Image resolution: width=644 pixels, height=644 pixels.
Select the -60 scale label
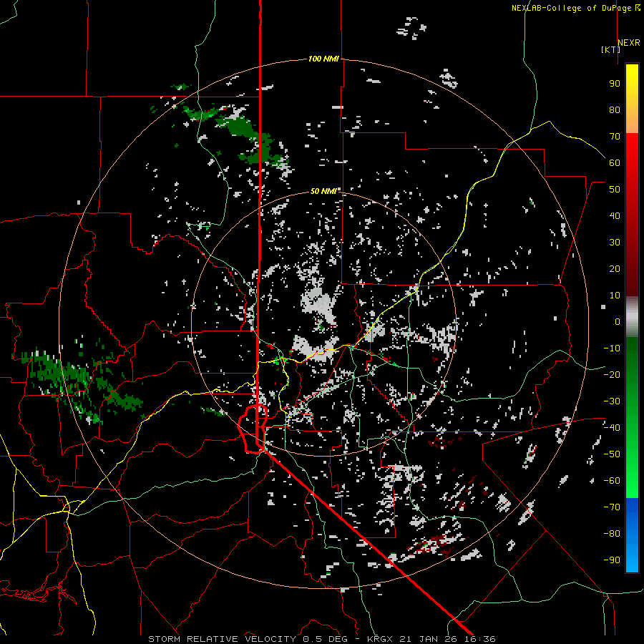click(612, 481)
